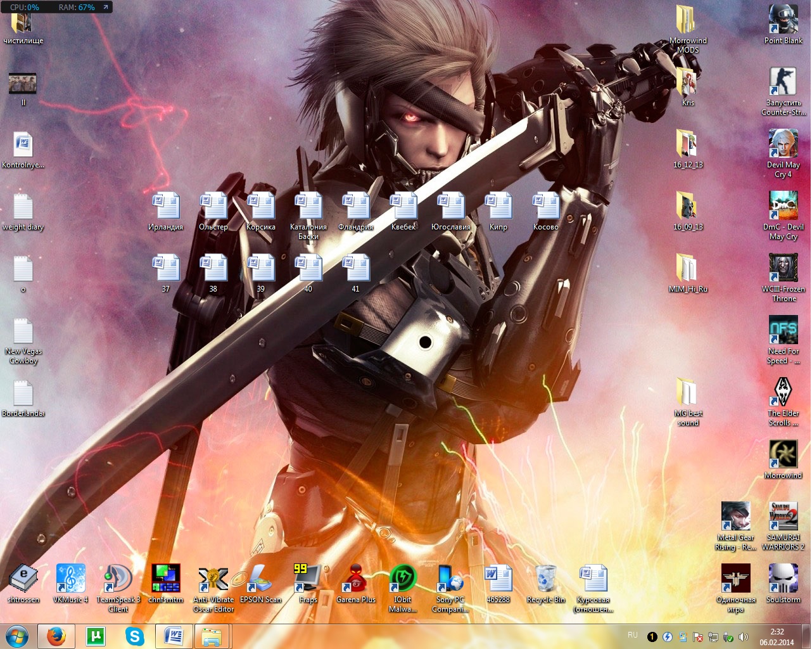Expand the CPU/RAM monitor widget arrow

pyautogui.click(x=105, y=7)
